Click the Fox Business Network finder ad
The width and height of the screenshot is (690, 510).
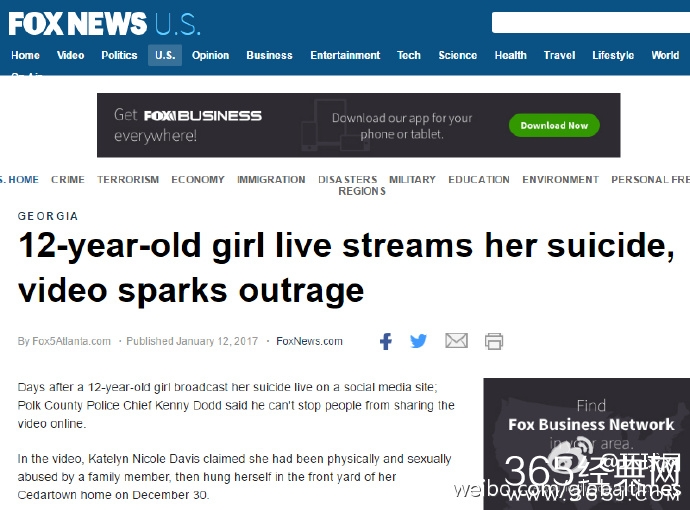pos(587,444)
